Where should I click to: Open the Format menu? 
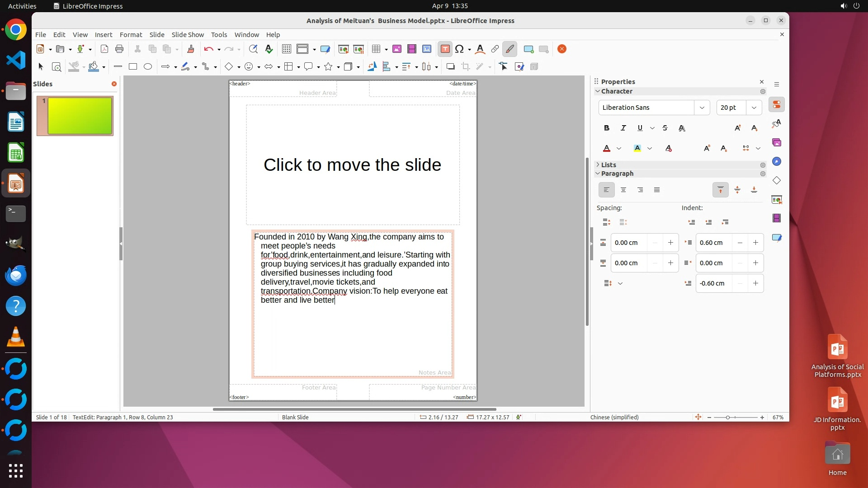point(131,35)
